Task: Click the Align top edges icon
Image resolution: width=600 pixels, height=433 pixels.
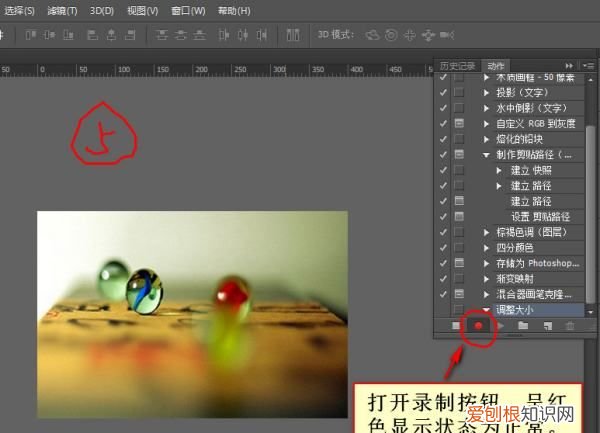Action: point(31,35)
